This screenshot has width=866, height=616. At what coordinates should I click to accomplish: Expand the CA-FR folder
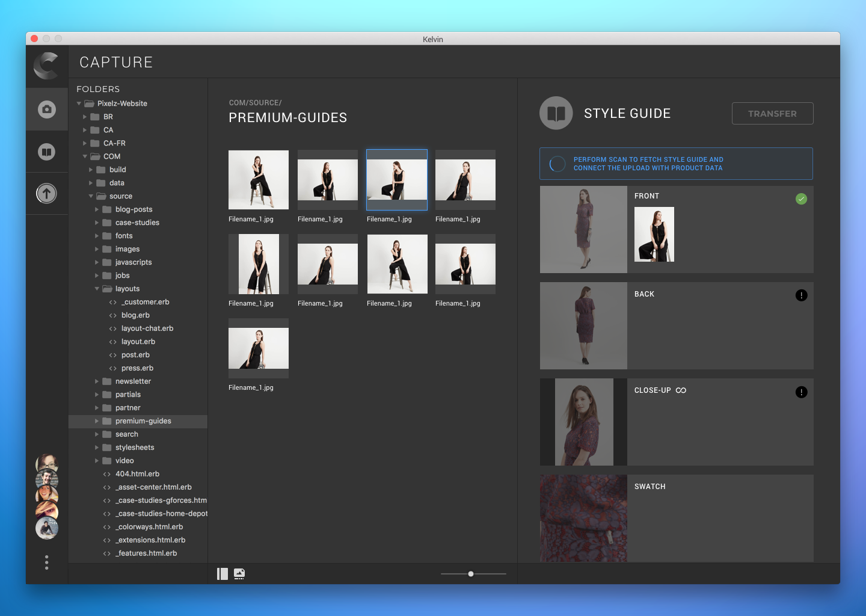[85, 143]
